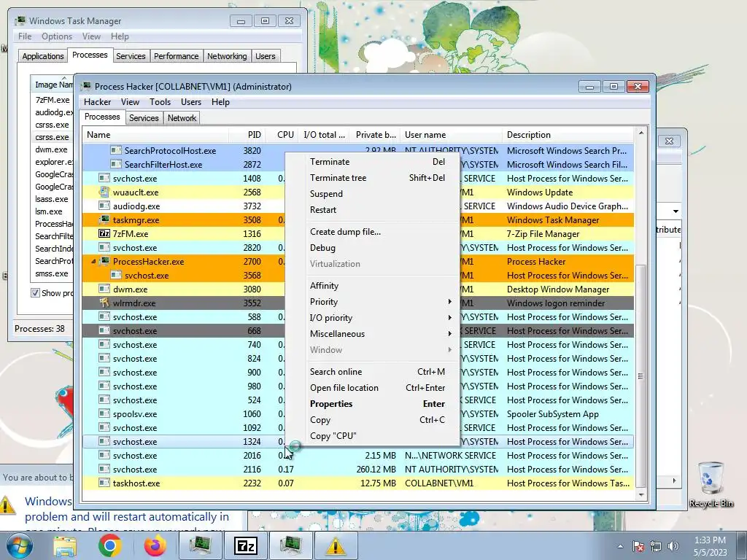Open the Windows Start button
Image resolution: width=747 pixels, height=560 pixels.
click(19, 545)
